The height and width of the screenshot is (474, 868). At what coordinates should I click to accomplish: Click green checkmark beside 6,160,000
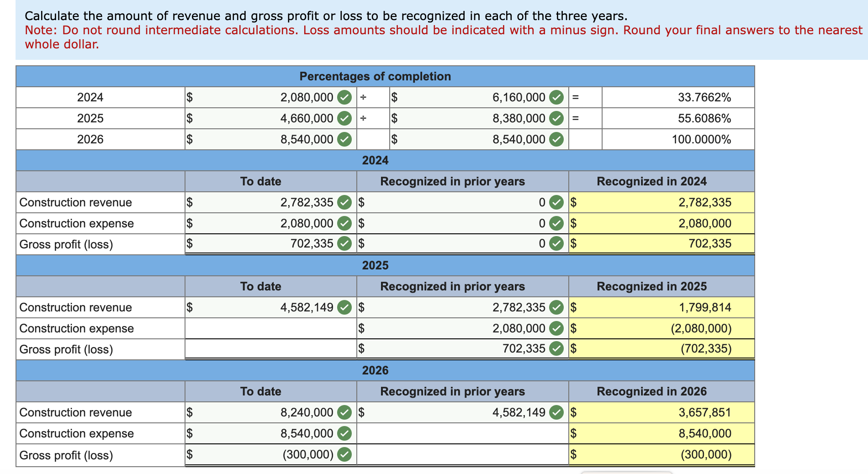pos(556,97)
